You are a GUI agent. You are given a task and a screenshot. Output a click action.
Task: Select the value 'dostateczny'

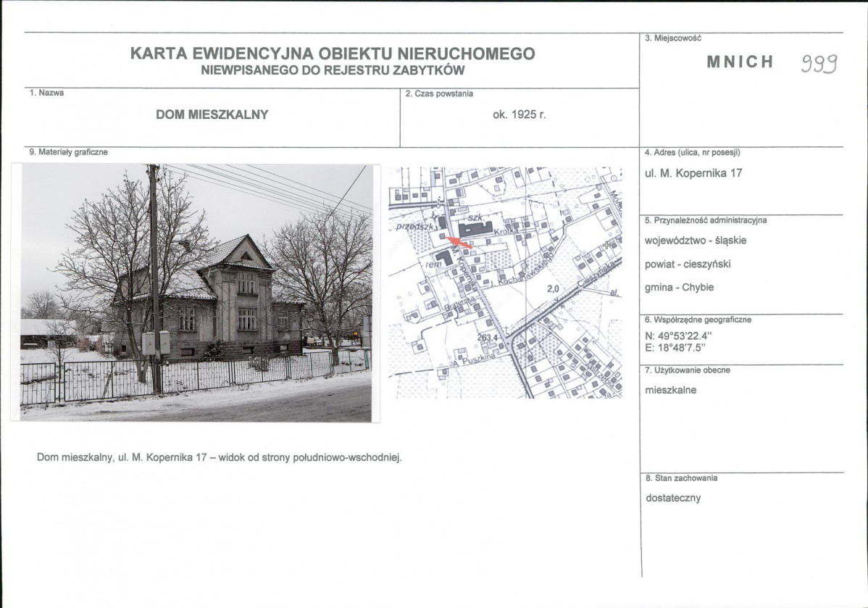[x=674, y=498]
